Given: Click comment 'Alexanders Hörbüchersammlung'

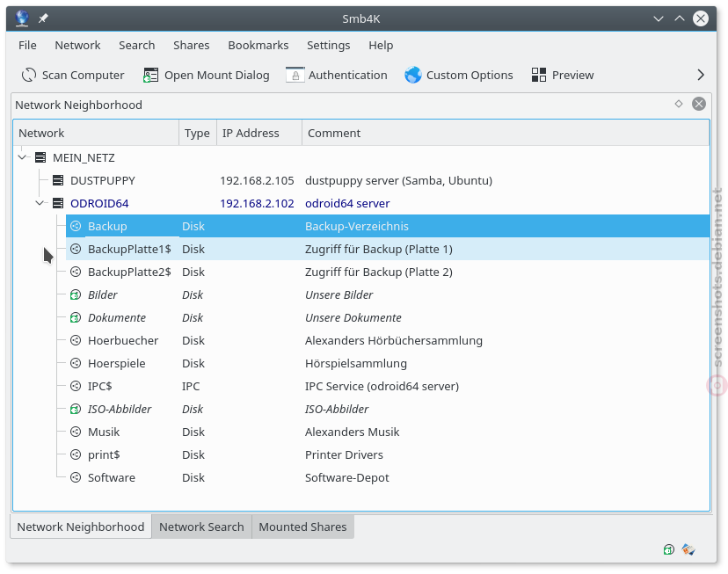Looking at the screenshot, I should click(394, 340).
